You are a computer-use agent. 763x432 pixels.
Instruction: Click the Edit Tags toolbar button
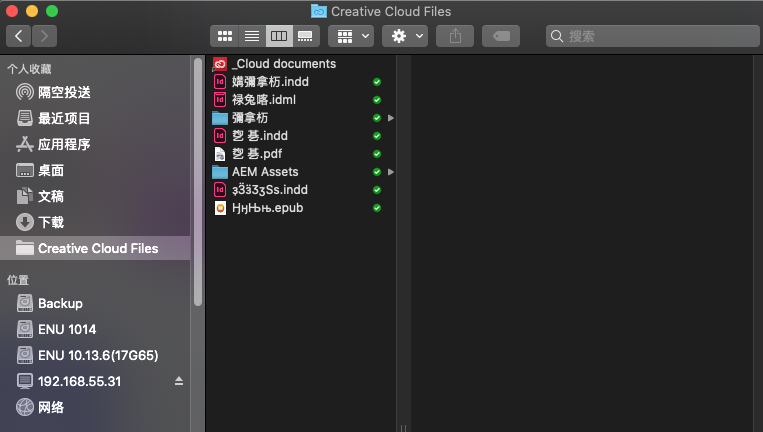click(501, 36)
